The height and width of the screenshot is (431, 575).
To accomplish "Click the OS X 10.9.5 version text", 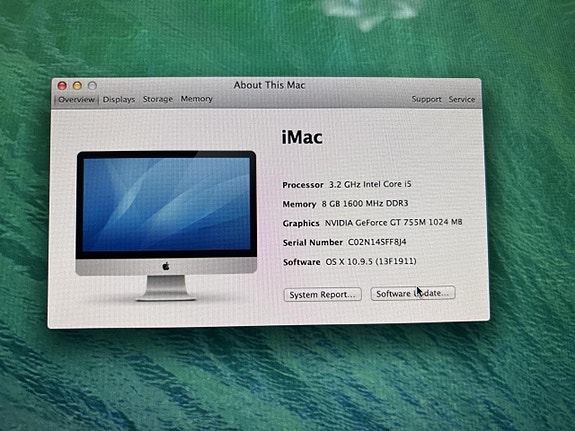I will coord(371,261).
